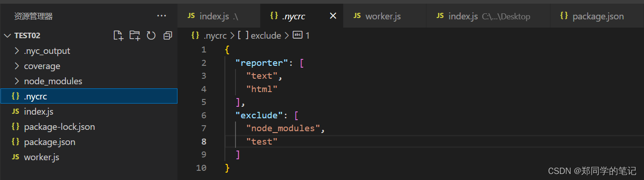Place cursor on "reporter" key

pos(263,63)
